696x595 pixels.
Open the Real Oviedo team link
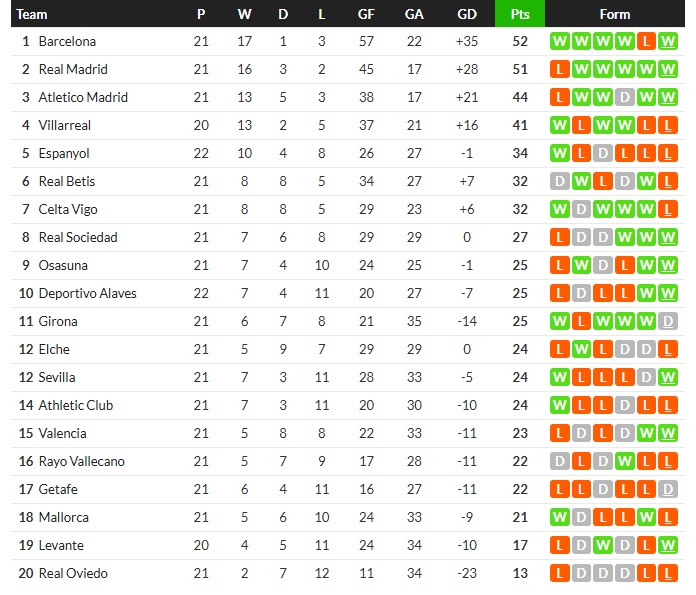click(x=73, y=574)
